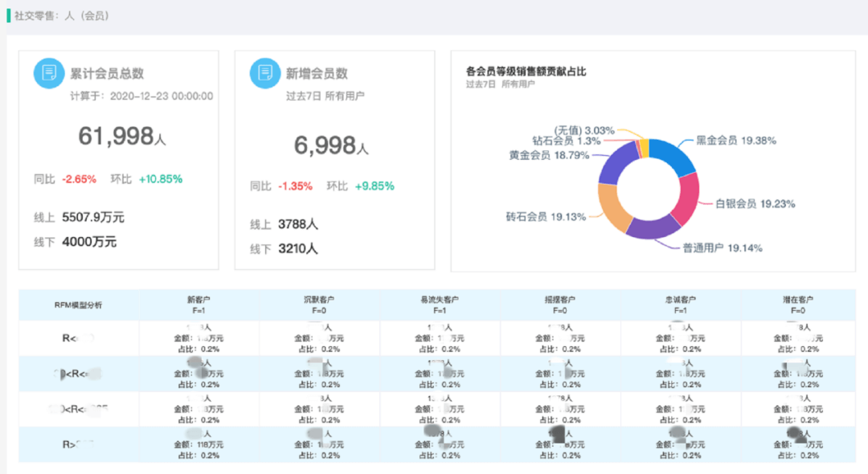868x474 pixels.
Task: Click the 黑金会员 19.38% chart label
Action: click(735, 141)
